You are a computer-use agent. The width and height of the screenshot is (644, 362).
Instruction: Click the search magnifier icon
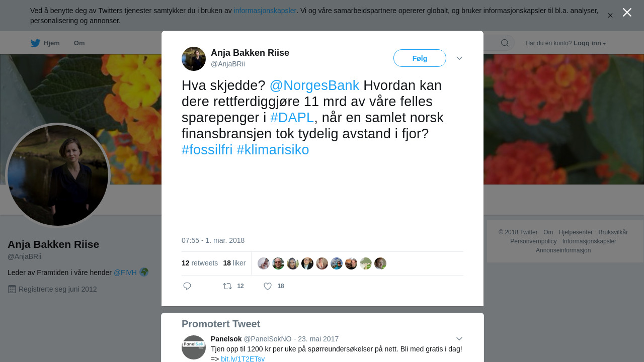(x=505, y=43)
